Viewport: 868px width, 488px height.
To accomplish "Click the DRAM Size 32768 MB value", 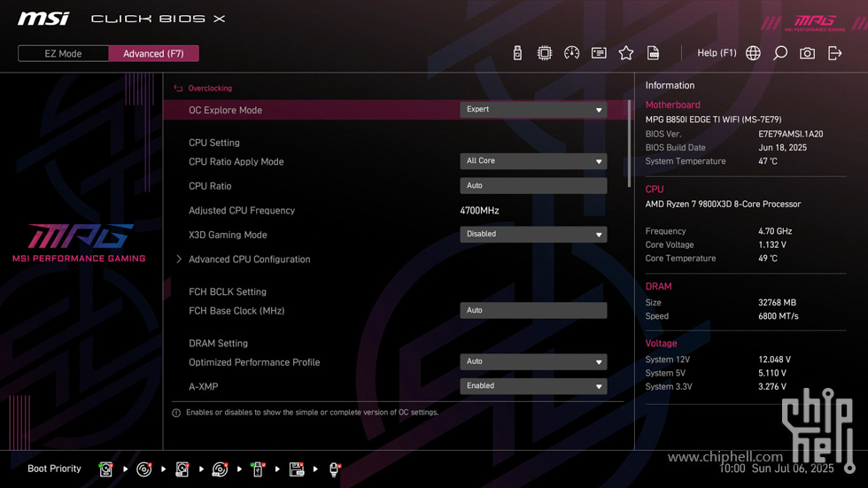I will coord(778,303).
